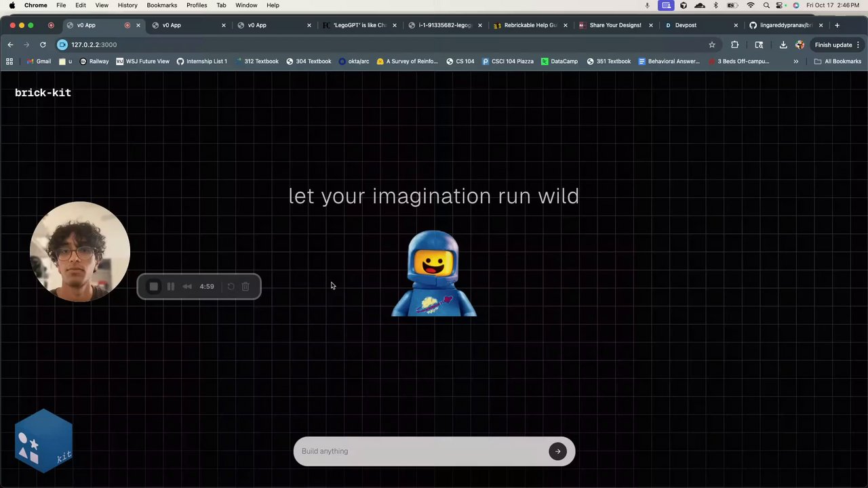Switch to the LegoGPT article tab
The width and height of the screenshot is (868, 488).
pos(360,25)
